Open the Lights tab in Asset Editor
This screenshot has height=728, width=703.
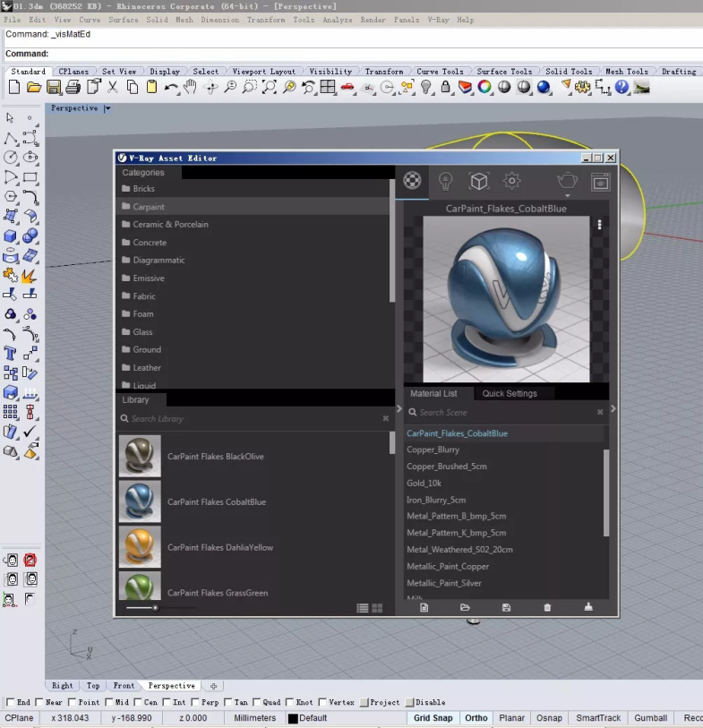[x=445, y=182]
